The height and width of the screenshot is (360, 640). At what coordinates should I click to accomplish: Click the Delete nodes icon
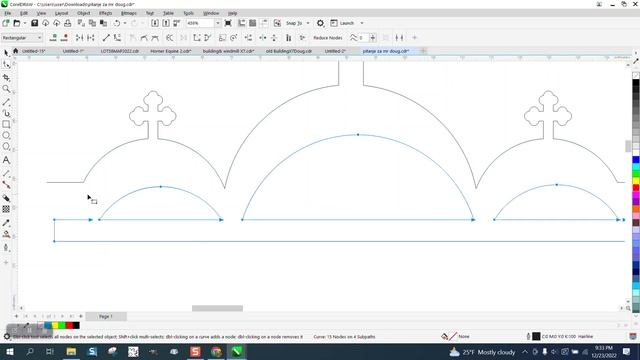point(64,38)
